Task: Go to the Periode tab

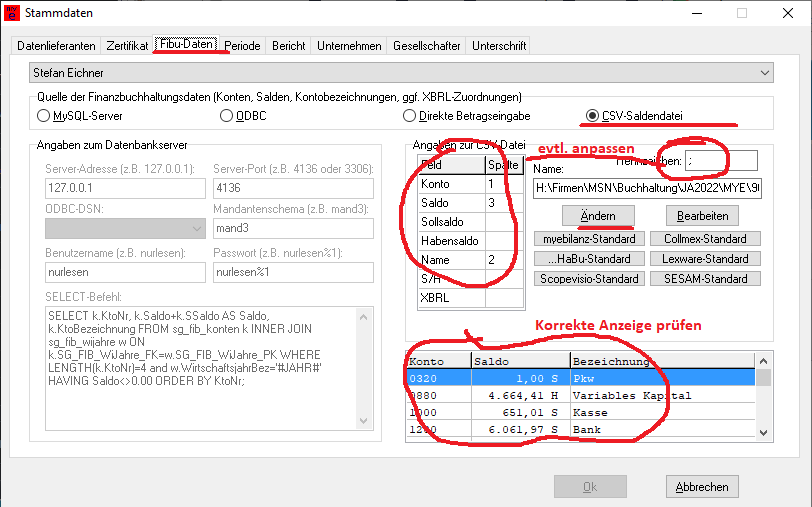Action: (242, 46)
